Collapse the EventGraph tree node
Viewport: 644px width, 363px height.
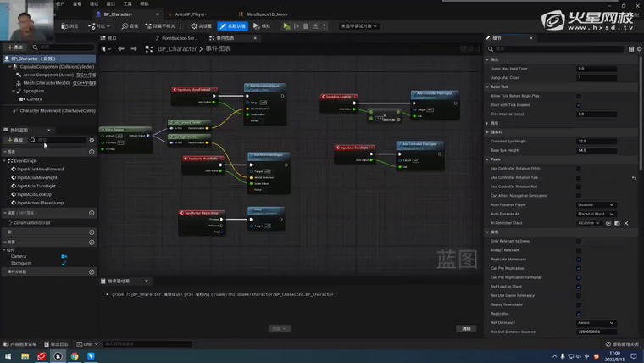(x=4, y=161)
